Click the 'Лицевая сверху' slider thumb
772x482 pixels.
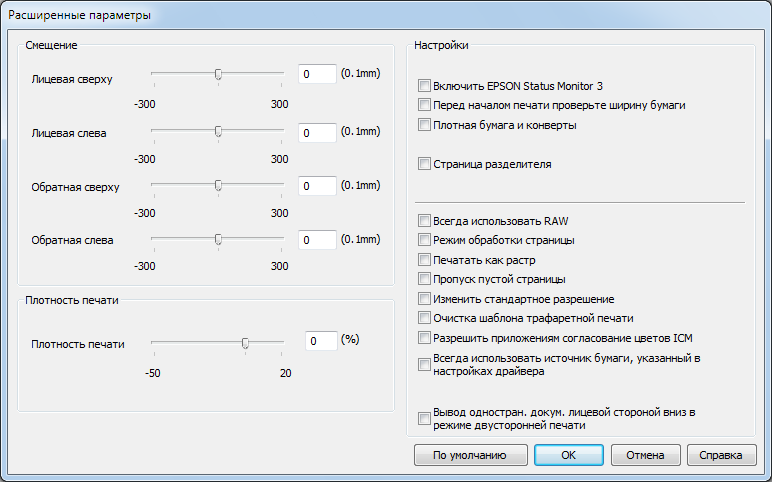(x=218, y=74)
